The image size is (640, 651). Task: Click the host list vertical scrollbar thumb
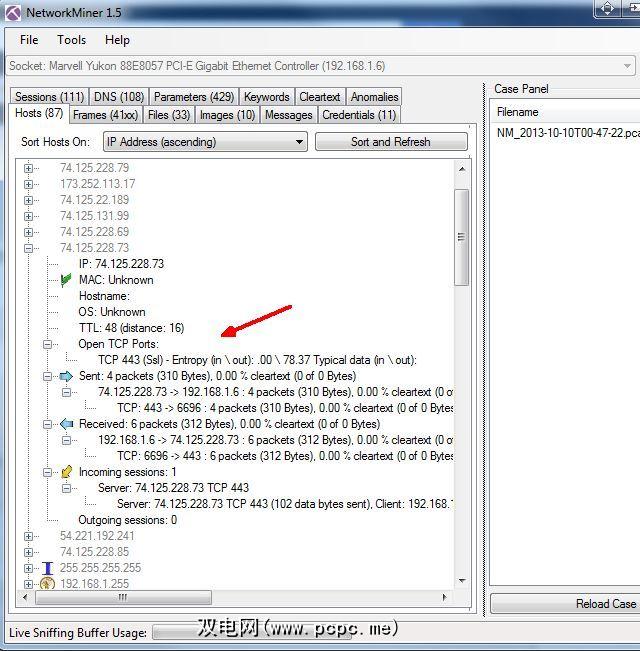462,237
